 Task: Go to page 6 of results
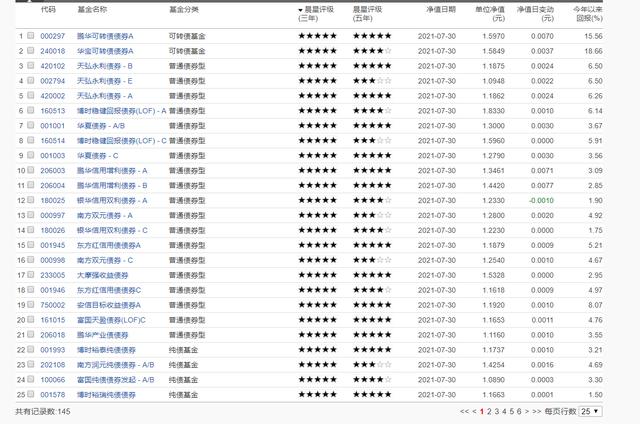pos(519,411)
